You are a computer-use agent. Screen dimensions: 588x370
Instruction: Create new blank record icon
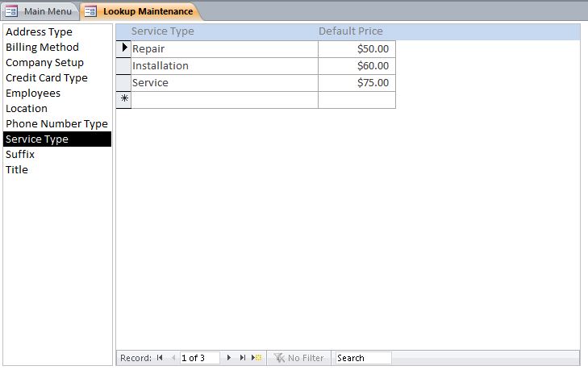[256, 358]
